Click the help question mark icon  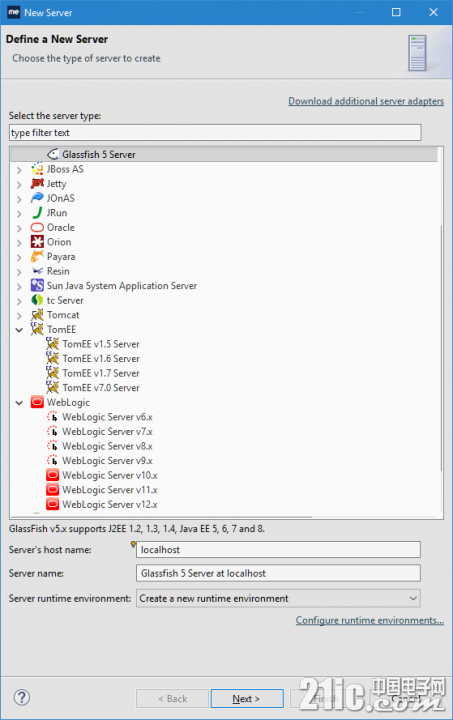coord(22,698)
